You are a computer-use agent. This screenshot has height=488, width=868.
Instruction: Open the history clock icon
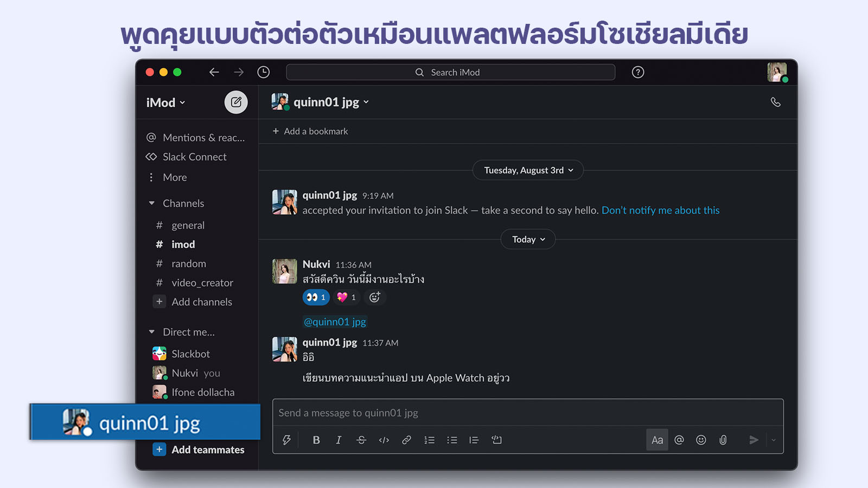(264, 72)
